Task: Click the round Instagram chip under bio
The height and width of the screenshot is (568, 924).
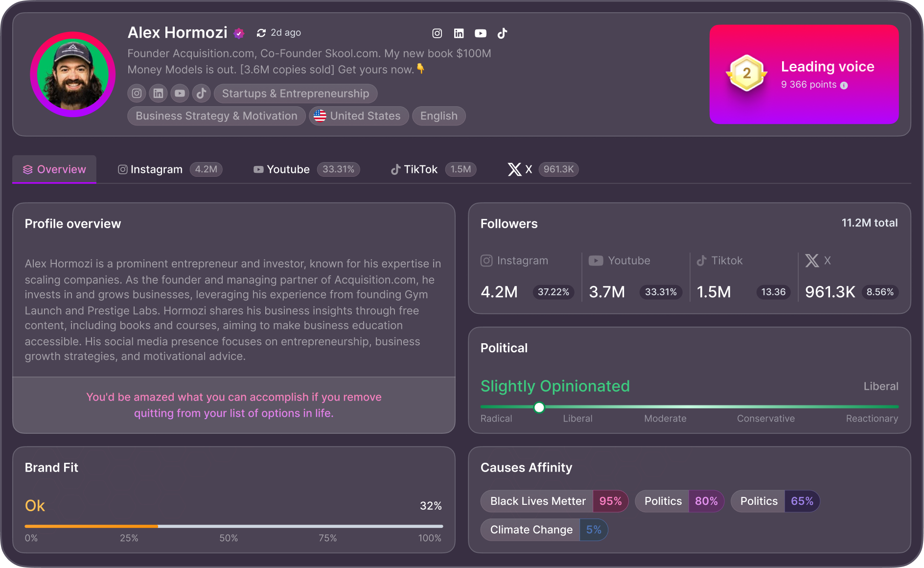Action: [137, 93]
